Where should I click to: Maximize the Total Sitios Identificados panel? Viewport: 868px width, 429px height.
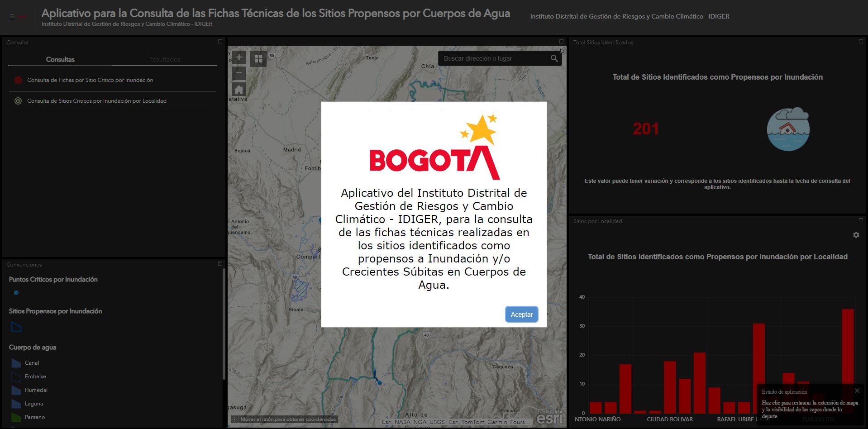tap(861, 42)
